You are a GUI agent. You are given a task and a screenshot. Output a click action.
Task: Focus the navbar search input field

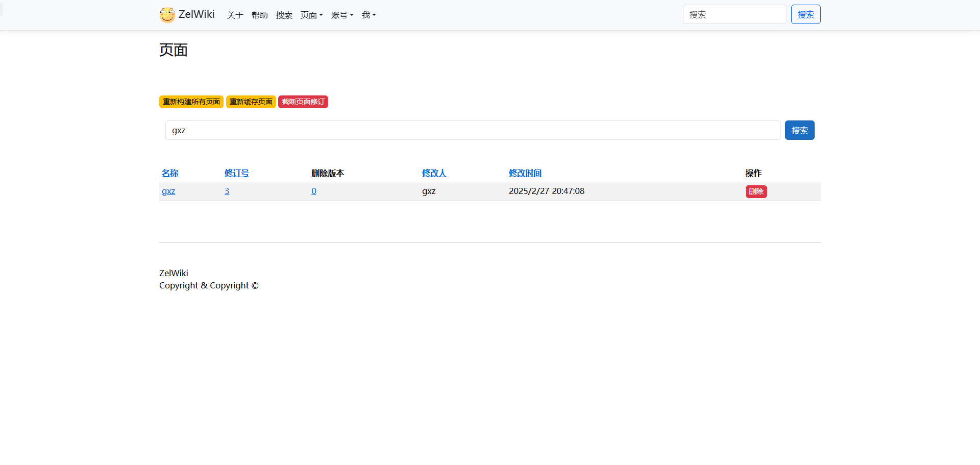click(734, 15)
